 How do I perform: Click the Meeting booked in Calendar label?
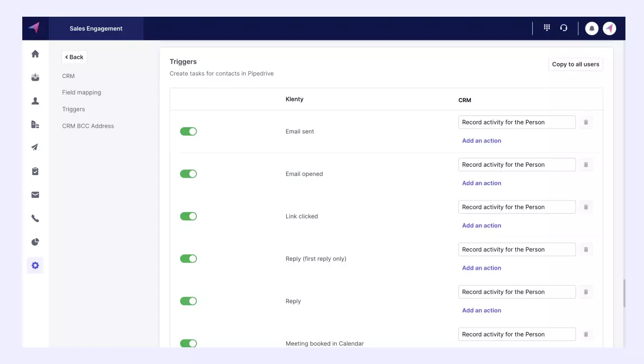(325, 344)
